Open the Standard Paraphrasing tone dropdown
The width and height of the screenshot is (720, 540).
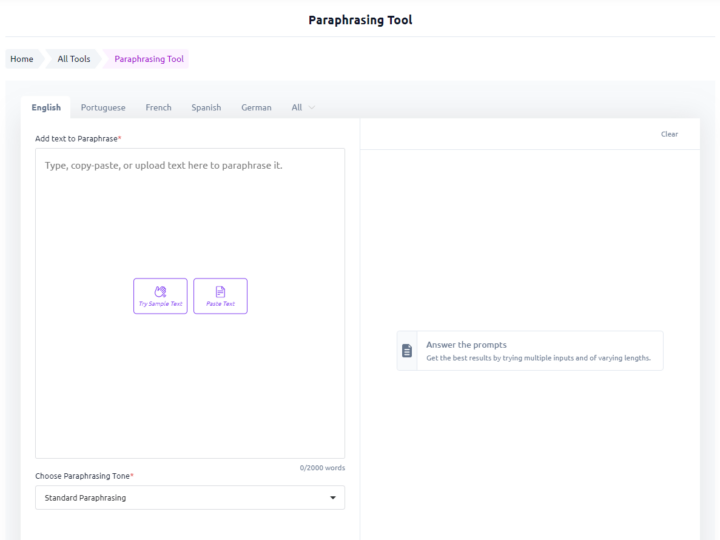(x=190, y=497)
